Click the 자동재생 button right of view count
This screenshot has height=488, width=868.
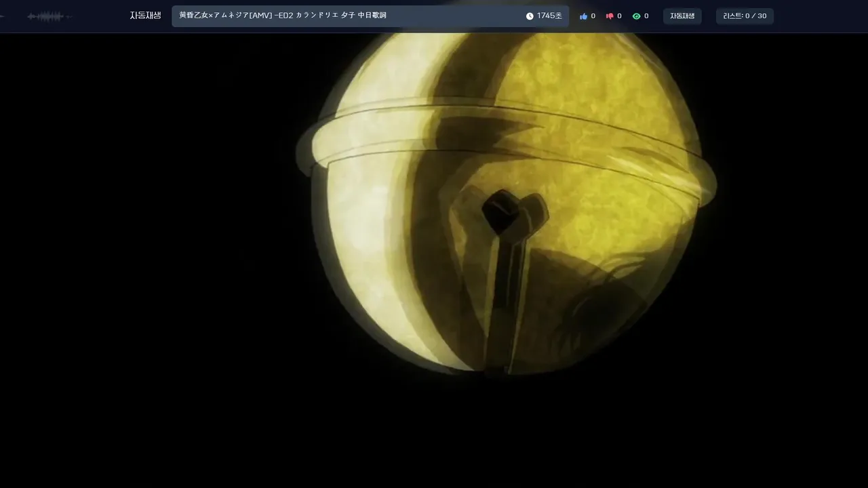(x=682, y=16)
